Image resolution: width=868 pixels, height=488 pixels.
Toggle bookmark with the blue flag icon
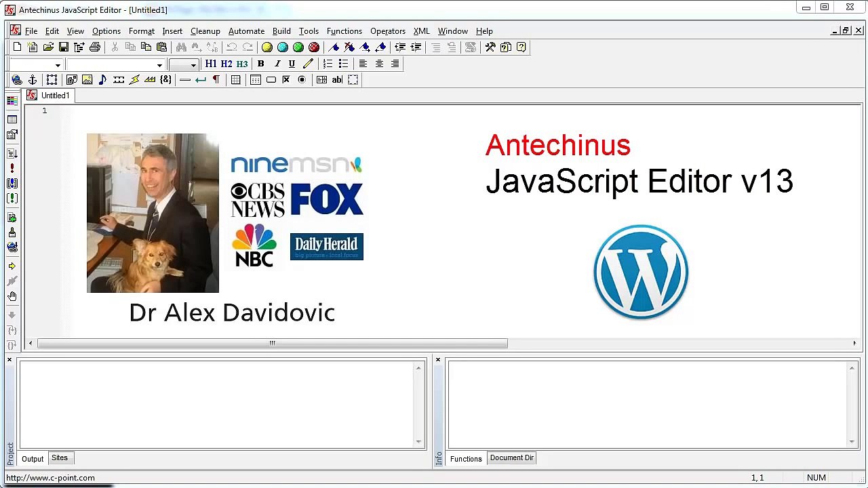334,47
